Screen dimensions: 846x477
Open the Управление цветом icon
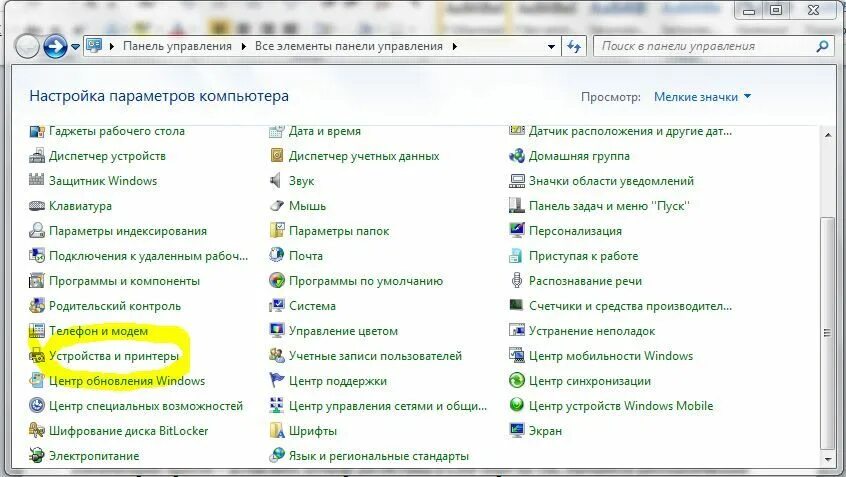coord(276,331)
